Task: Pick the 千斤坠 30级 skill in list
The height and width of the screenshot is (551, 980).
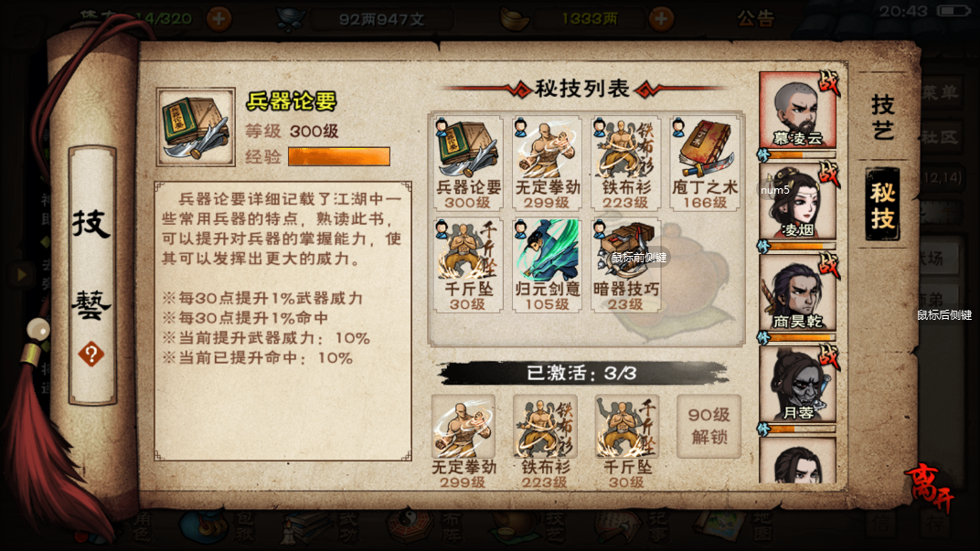Action: pyautogui.click(x=469, y=265)
